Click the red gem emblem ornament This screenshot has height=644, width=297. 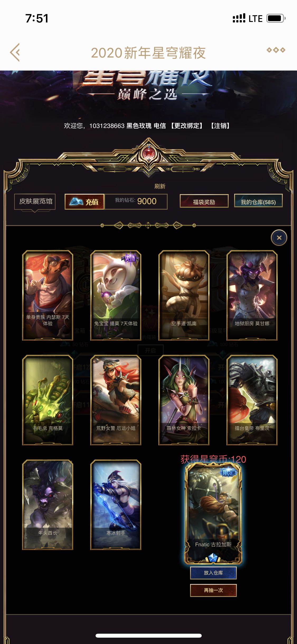coord(149,153)
